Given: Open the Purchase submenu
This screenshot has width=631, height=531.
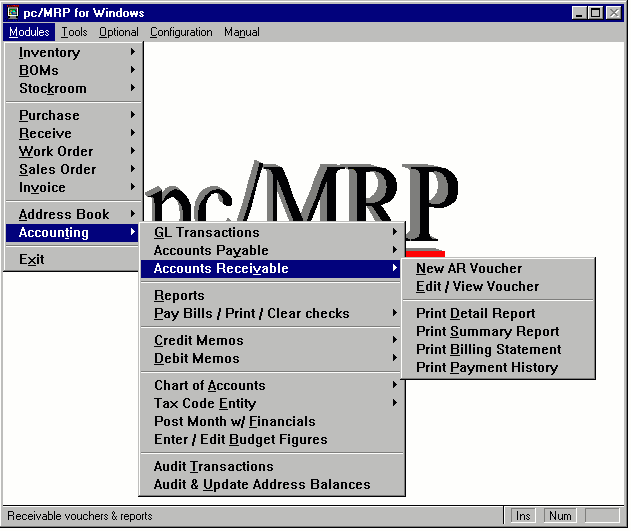Looking at the screenshot, I should (74, 115).
